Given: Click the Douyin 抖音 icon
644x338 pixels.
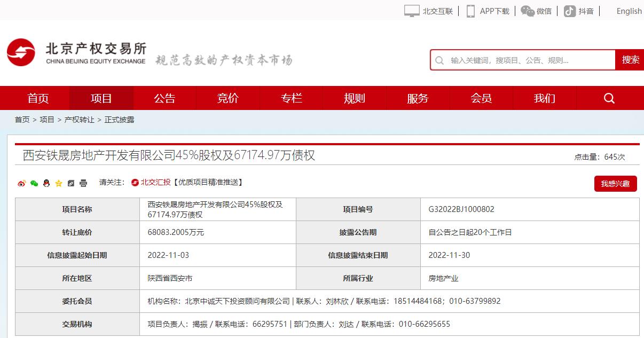Looking at the screenshot, I should point(570,11).
